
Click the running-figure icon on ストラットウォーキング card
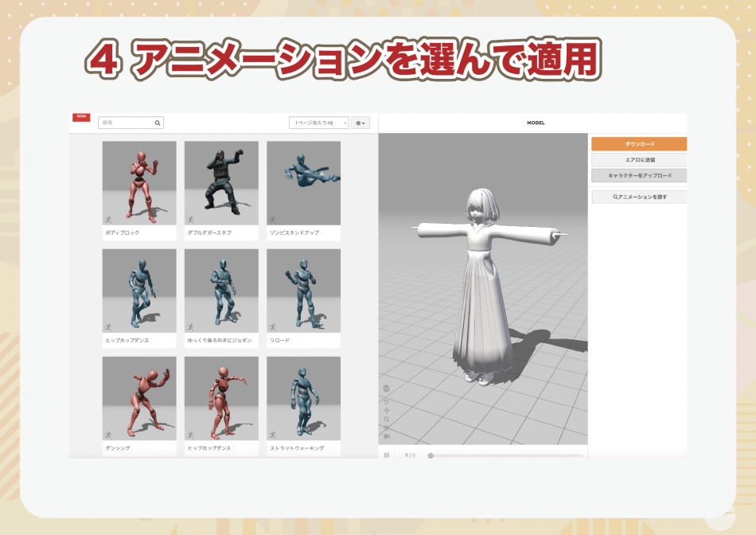coord(272,435)
